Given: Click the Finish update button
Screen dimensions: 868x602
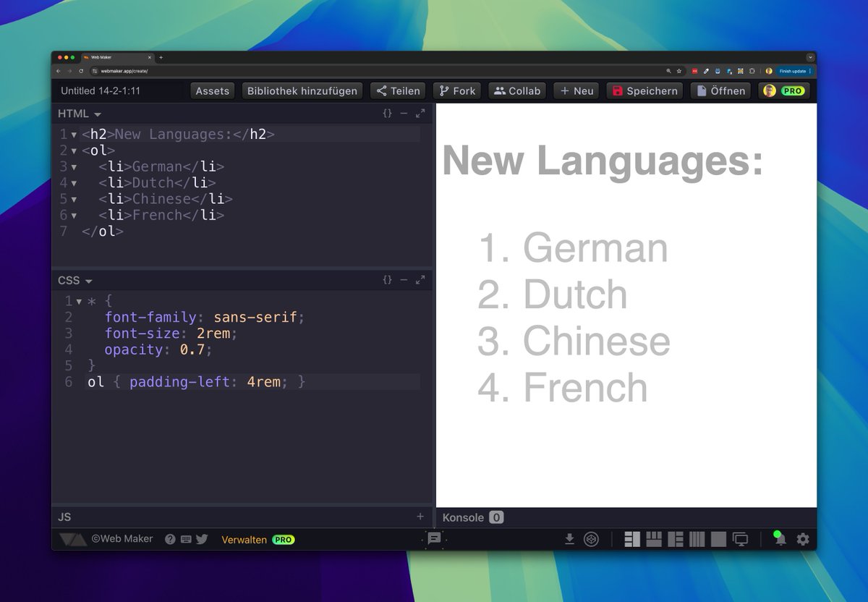Looking at the screenshot, I should [793, 71].
